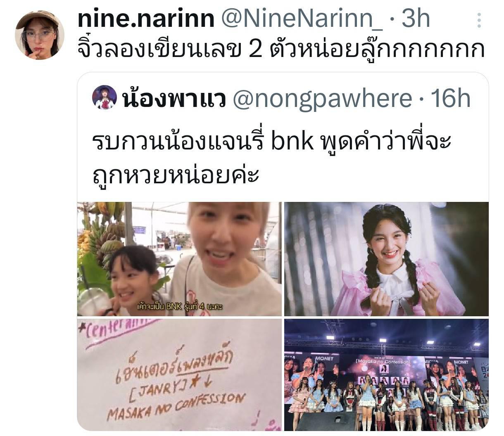Screen dimensions: 504x436
Task: Click the น้องพาแว display name
Action: pyautogui.click(x=174, y=98)
